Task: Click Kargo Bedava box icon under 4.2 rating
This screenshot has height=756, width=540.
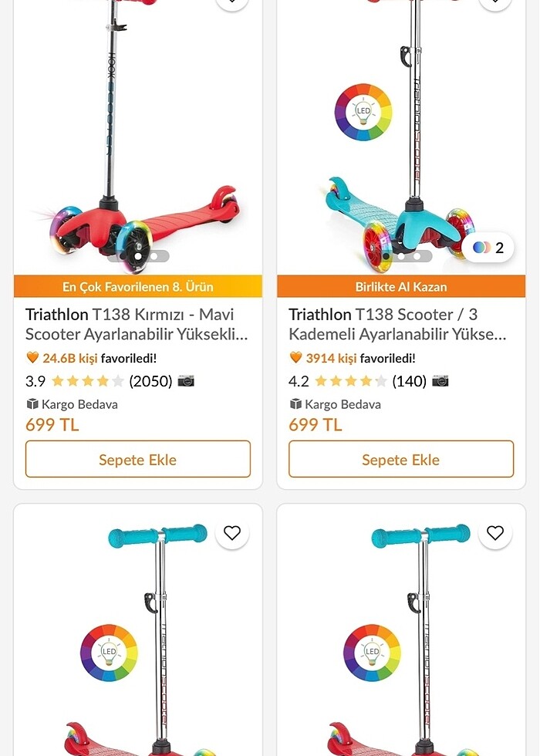Action: pyautogui.click(x=295, y=403)
